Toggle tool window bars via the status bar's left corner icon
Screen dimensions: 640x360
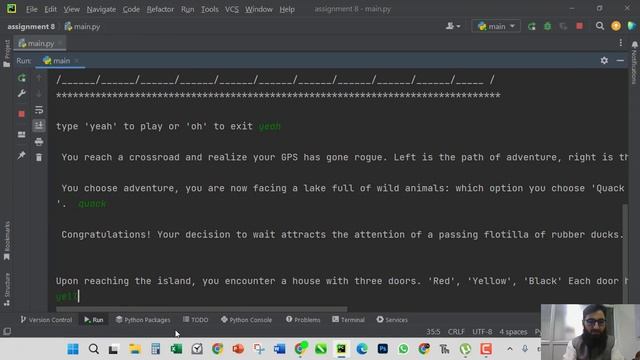click(7, 331)
